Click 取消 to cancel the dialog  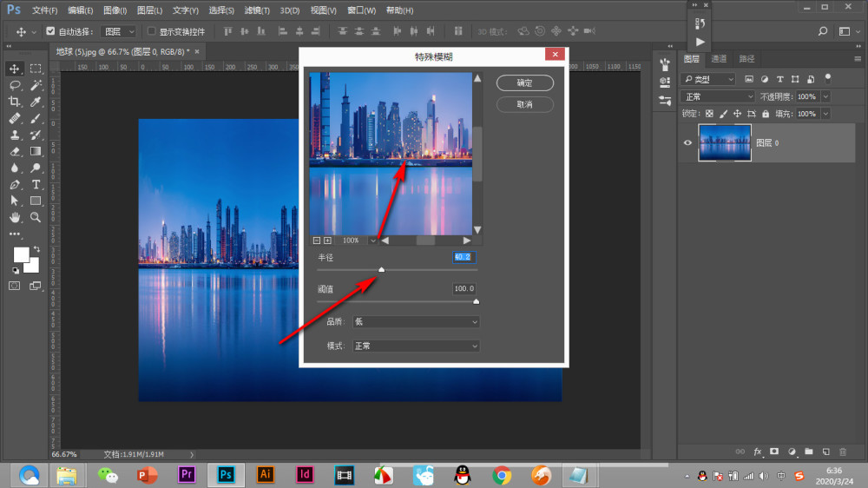point(525,105)
